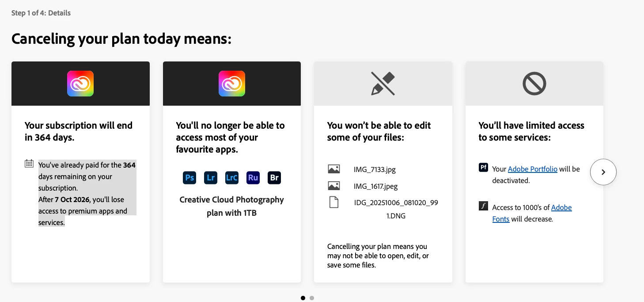Click the Lightroom (Lr) app icon
The height and width of the screenshot is (302, 644).
click(211, 178)
